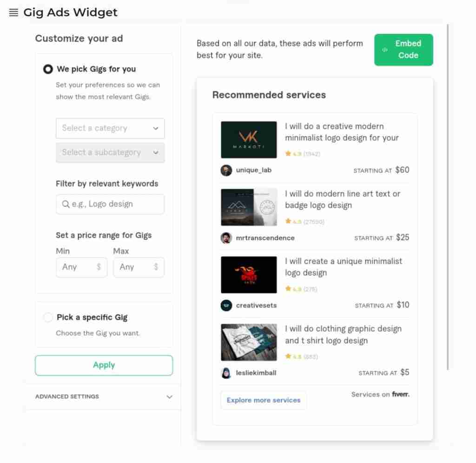
Task: Select 'Pick a specific Gig' option
Action: coord(48,317)
